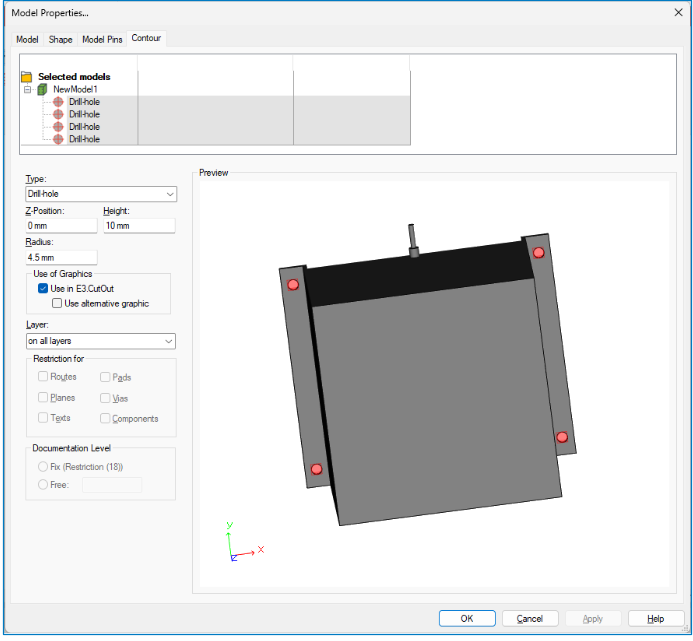693x641 pixels.
Task: Switch to the Shape tab
Action: click(61, 39)
